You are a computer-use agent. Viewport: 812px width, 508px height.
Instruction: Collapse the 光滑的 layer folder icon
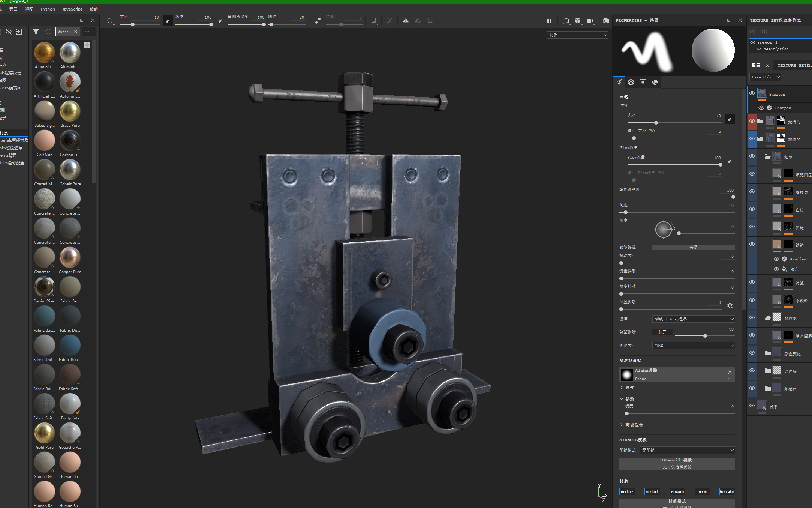pos(760,121)
